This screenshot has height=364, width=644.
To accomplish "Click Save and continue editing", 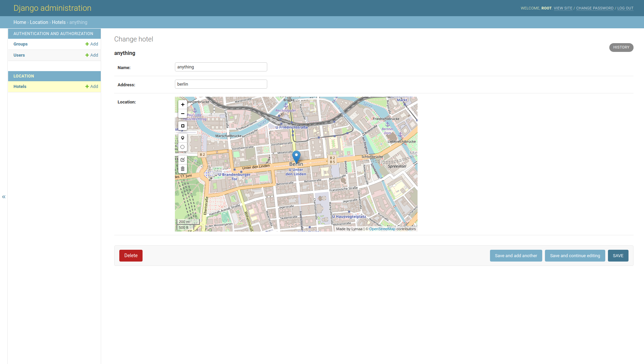I will click(x=575, y=255).
